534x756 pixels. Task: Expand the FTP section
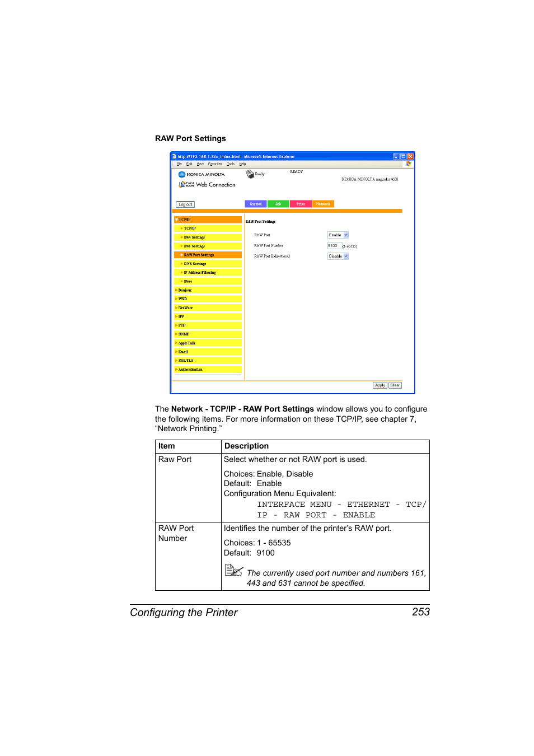click(x=208, y=325)
